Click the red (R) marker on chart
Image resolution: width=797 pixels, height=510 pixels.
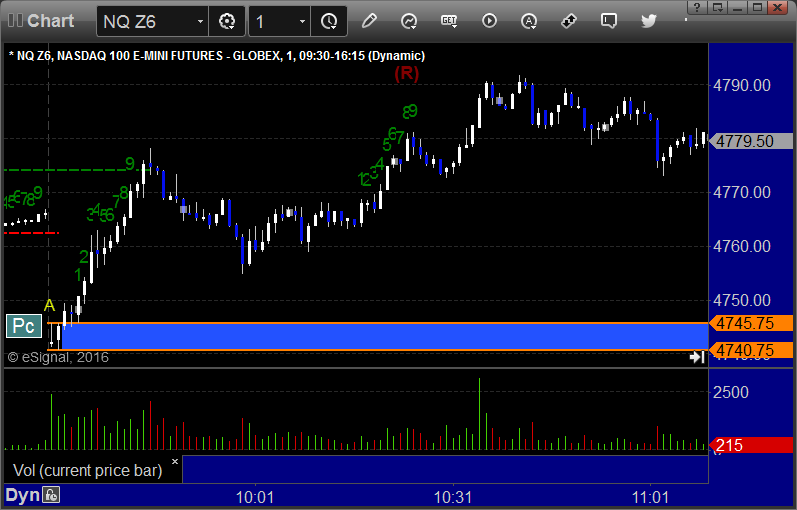coord(407,73)
